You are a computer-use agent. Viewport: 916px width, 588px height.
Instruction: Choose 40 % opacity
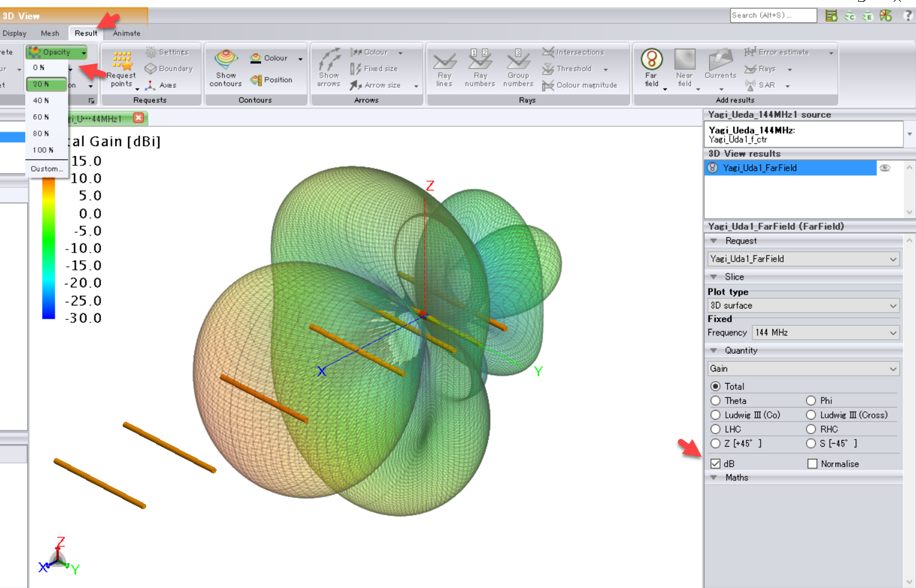coord(46,100)
